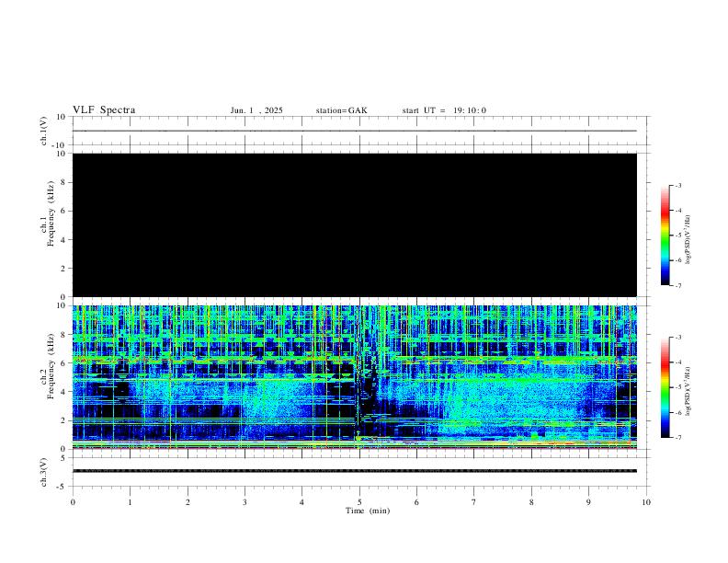Click the "6" kHz tick on ch.2 frequency axis
This screenshot has height=563, width=728.
63,363
